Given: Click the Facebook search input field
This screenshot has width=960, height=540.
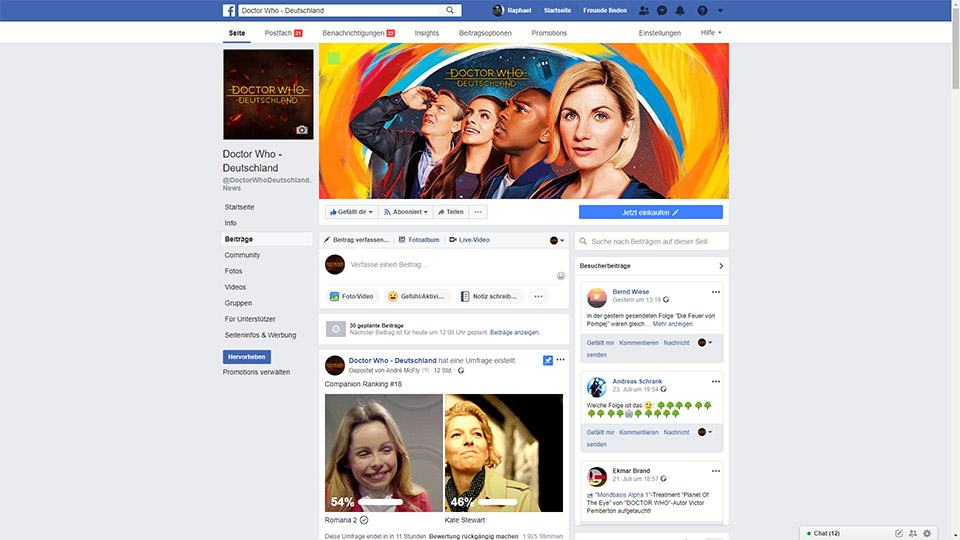Looking at the screenshot, I should (x=341, y=10).
